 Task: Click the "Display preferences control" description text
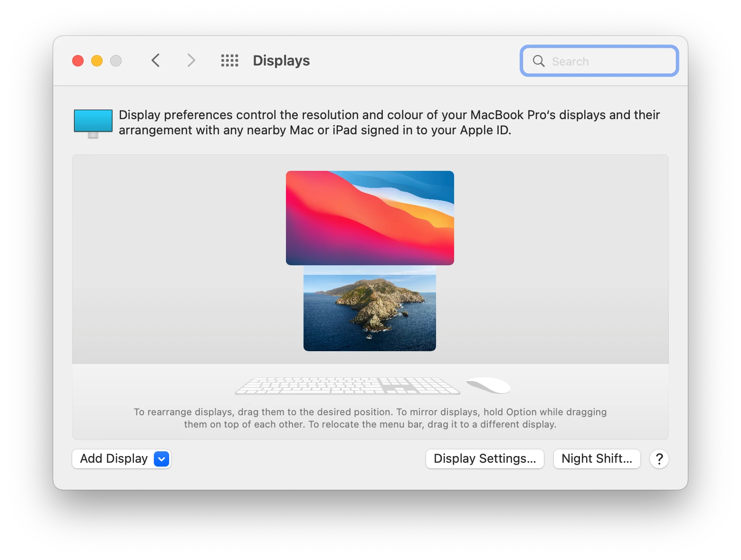click(389, 122)
